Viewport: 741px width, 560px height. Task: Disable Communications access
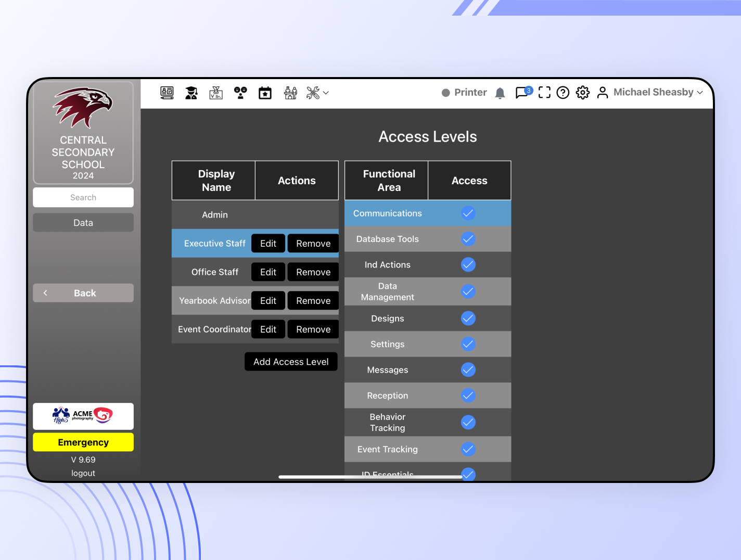click(468, 213)
